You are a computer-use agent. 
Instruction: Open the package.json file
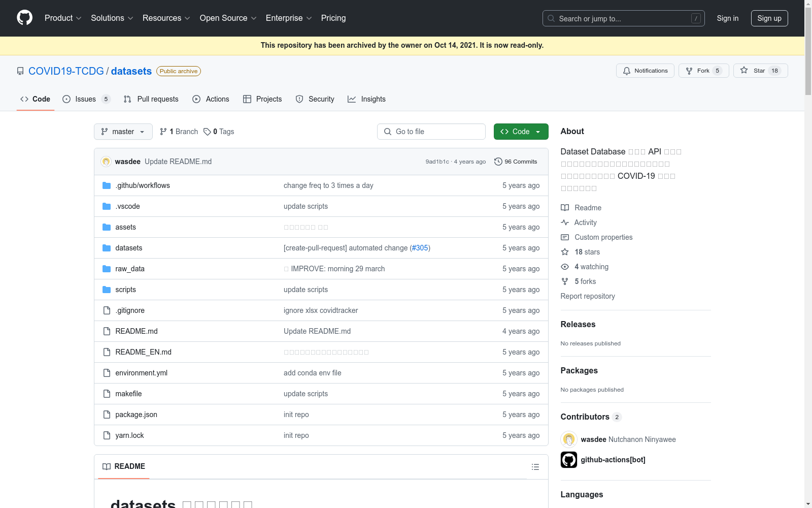(x=136, y=415)
